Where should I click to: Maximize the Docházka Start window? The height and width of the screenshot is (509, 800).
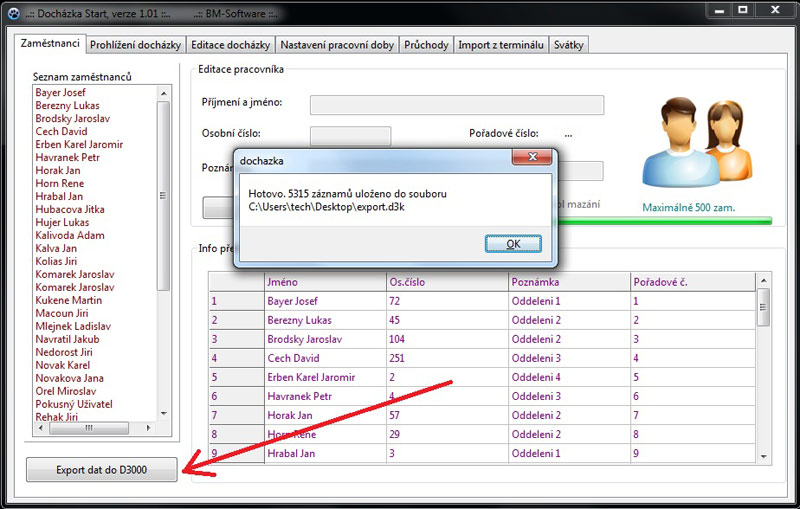(743, 10)
